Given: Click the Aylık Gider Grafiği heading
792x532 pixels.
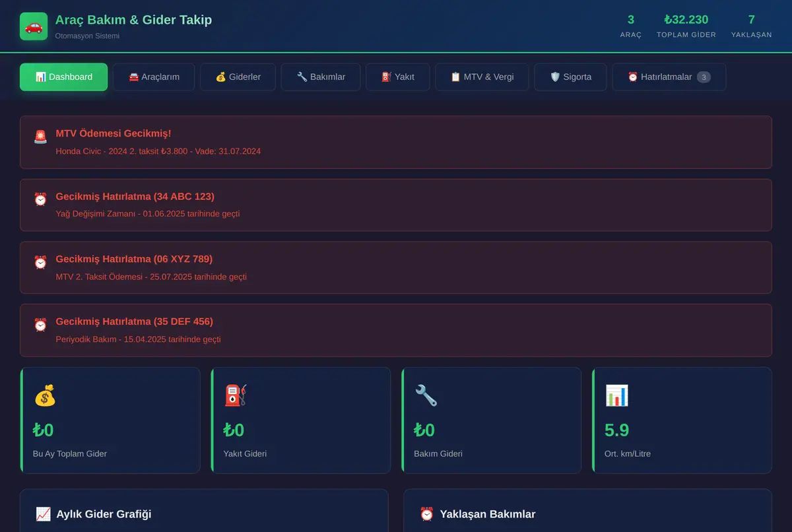Looking at the screenshot, I should (x=104, y=514).
